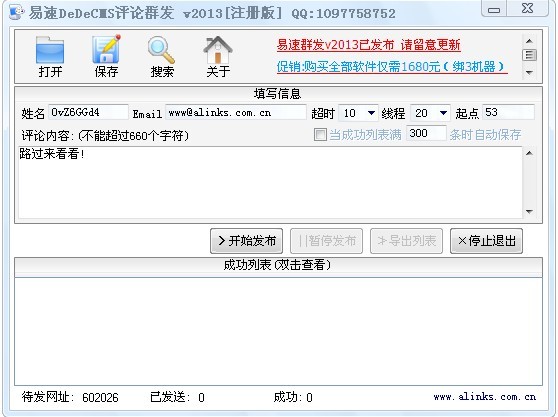
Task: Enable the 当成功列表满 auto-save checkbox
Action: click(x=320, y=134)
